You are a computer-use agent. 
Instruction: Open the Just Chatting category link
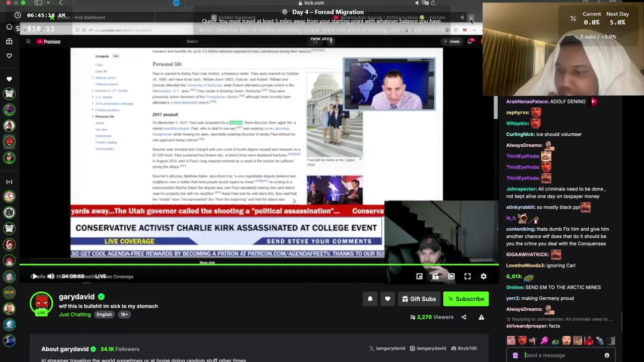[x=74, y=314]
